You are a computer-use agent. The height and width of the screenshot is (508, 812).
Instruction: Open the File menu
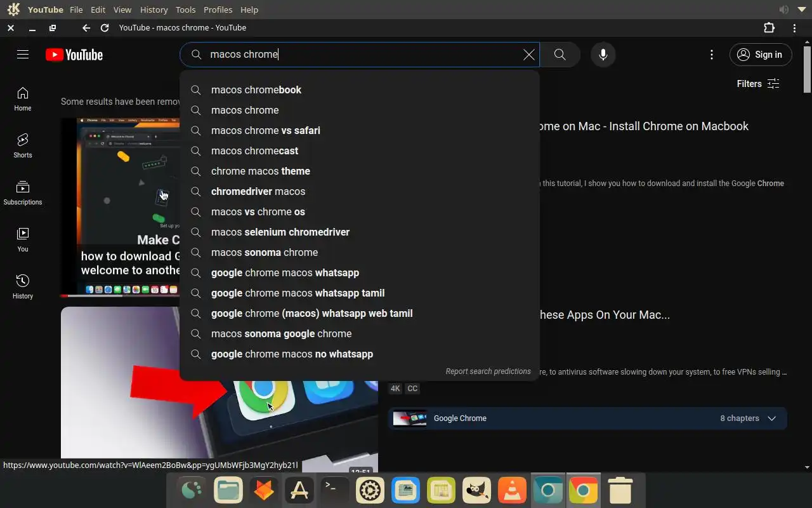(x=76, y=10)
